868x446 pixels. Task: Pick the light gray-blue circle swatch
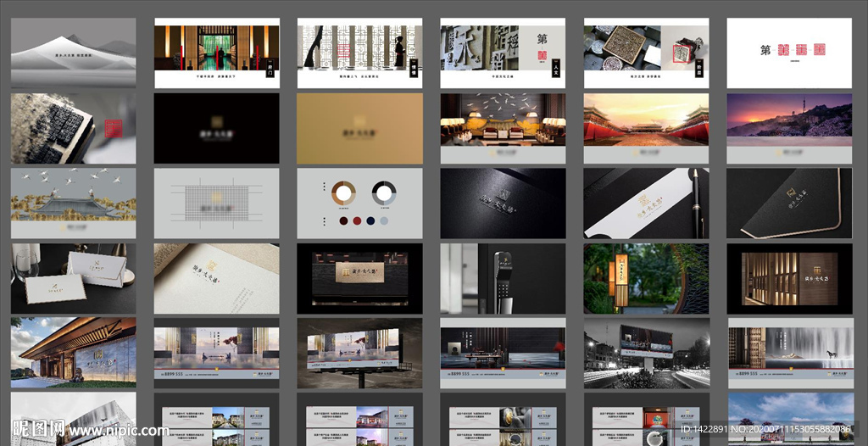click(x=384, y=220)
